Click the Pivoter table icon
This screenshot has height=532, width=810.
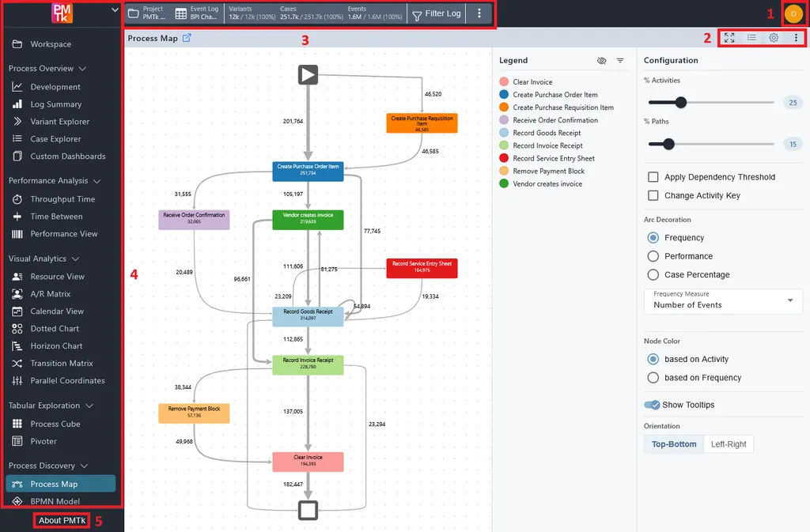[x=17, y=441]
